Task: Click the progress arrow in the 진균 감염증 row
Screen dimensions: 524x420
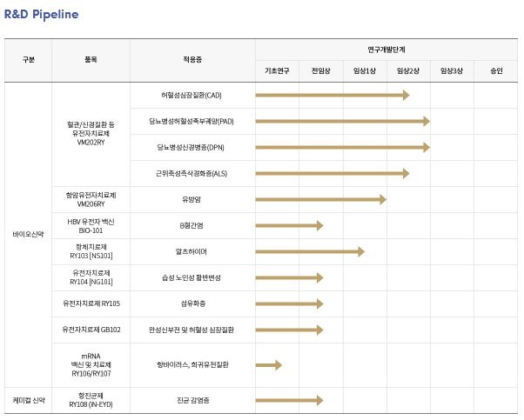Action: [x=289, y=400]
